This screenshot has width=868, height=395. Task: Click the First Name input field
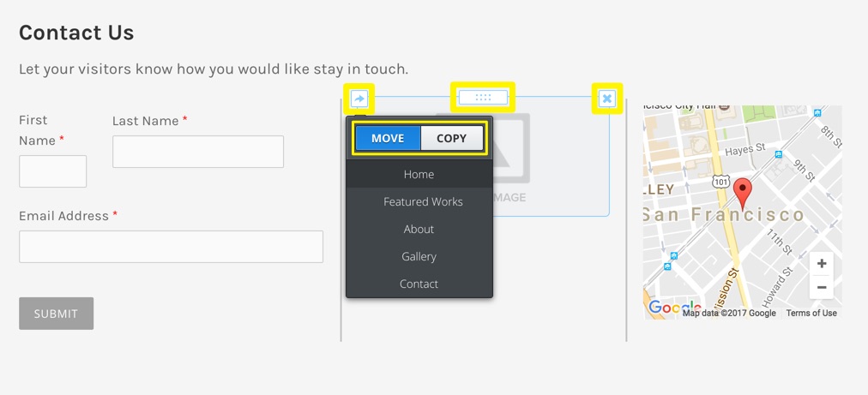(x=52, y=171)
